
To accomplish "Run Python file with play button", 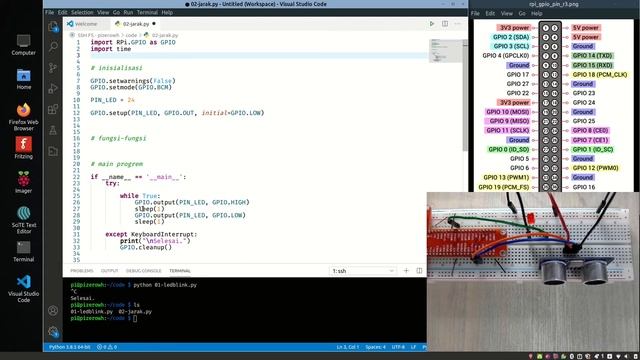I will (x=432, y=24).
